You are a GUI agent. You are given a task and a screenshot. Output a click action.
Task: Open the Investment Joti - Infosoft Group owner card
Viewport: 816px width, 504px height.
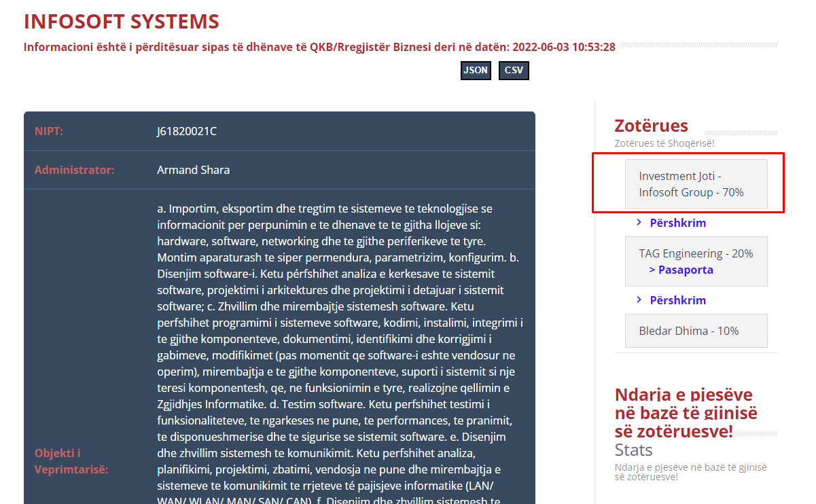coord(696,184)
